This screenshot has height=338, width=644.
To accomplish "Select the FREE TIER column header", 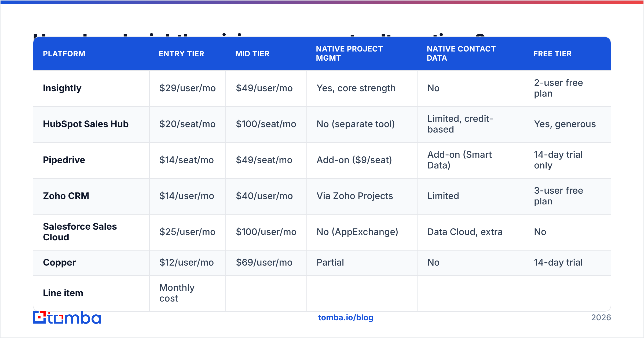I will click(x=552, y=54).
